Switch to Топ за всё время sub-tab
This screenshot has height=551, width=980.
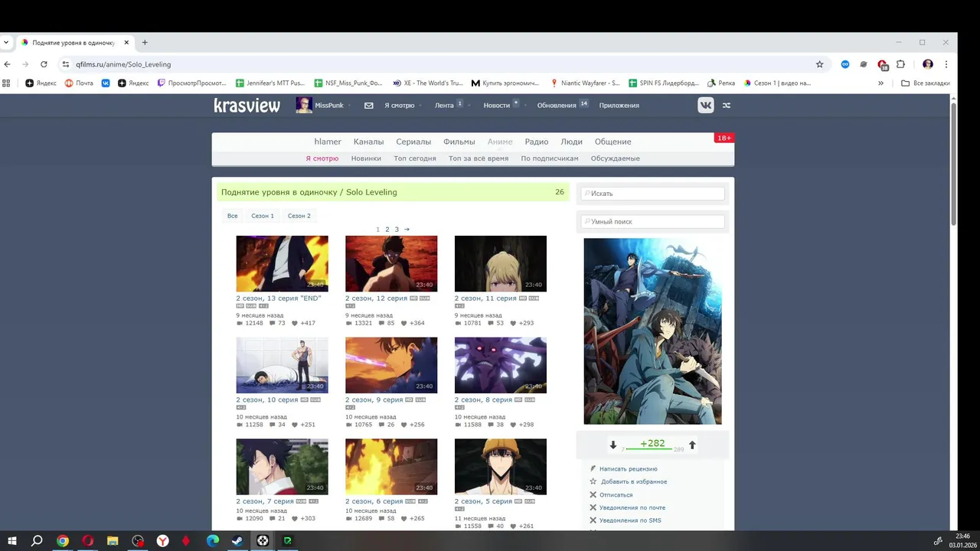pyautogui.click(x=479, y=158)
